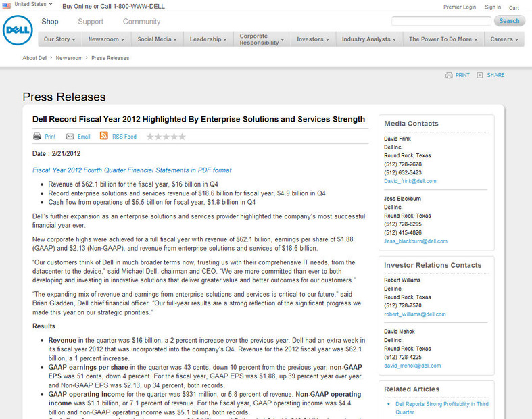
Task: Go to Newsroom breadcrumb link
Action: pos(69,58)
